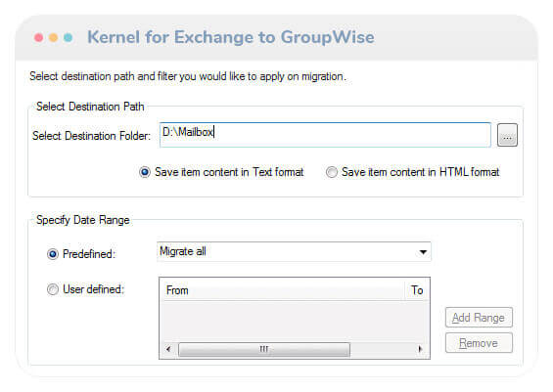Click the Remove button

[479, 343]
